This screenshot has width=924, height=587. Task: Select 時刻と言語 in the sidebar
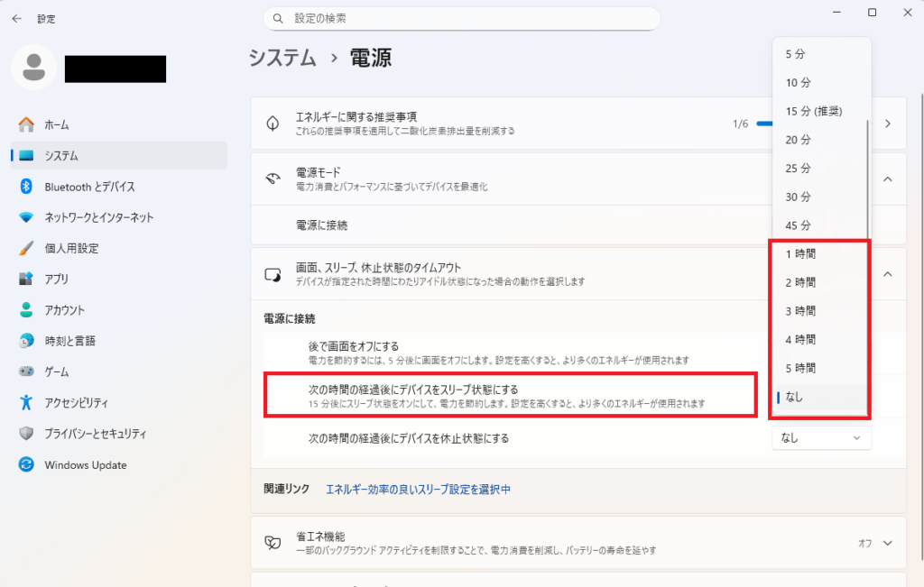pos(72,341)
